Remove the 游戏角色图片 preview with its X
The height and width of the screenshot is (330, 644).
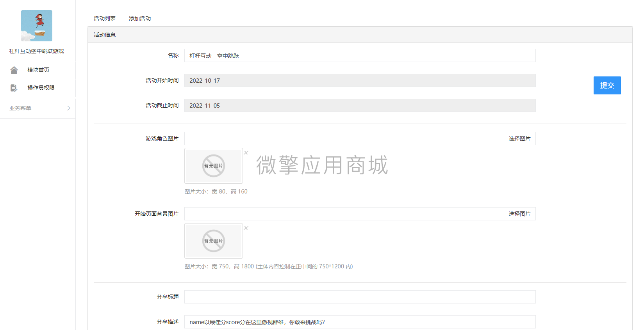[x=246, y=153]
